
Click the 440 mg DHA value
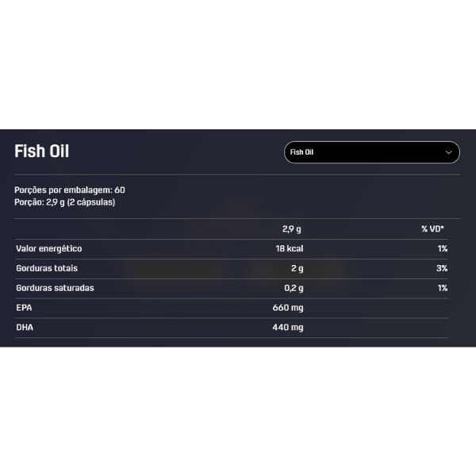pos(288,327)
